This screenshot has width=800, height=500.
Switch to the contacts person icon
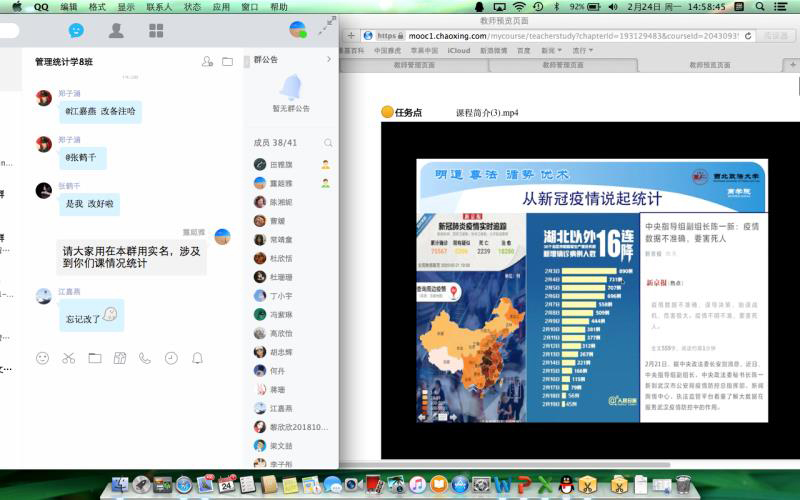pyautogui.click(x=116, y=31)
